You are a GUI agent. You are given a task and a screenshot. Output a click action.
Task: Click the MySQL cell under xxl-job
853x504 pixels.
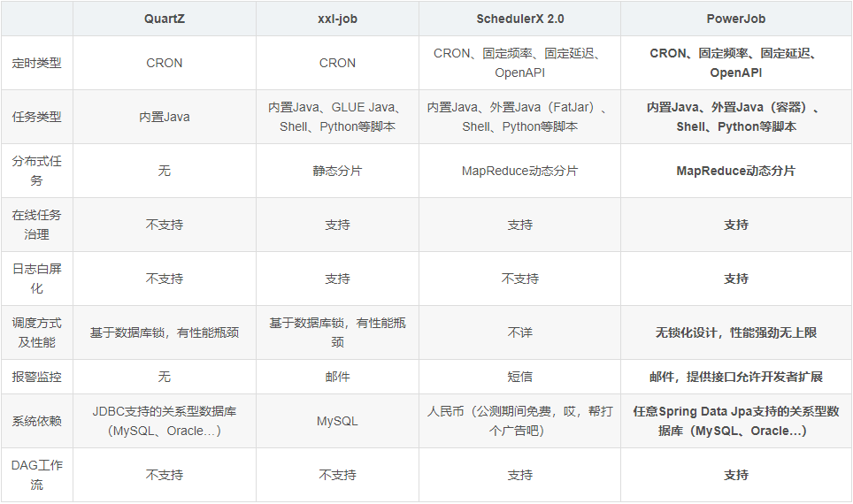tap(337, 422)
